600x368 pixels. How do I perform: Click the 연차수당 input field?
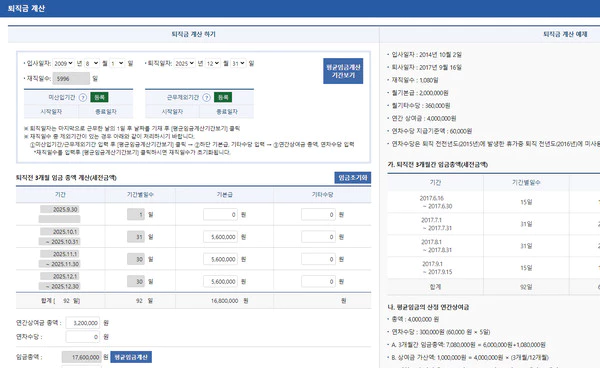click(83, 337)
